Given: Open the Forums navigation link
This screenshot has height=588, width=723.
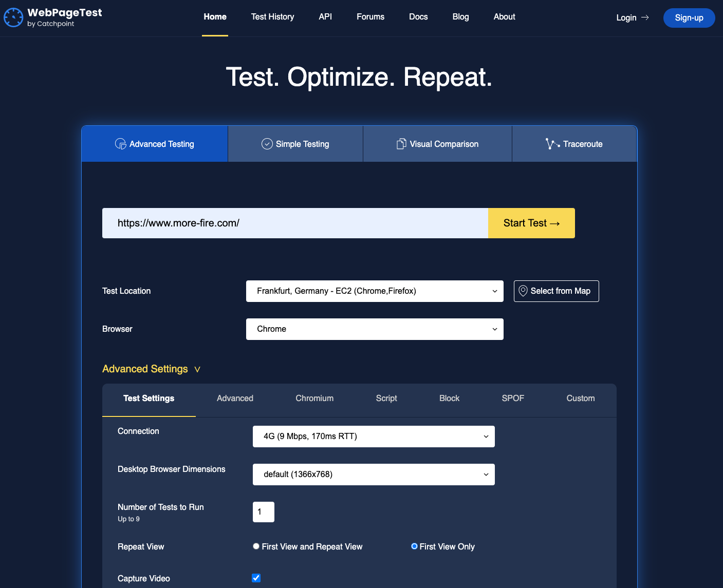Looking at the screenshot, I should pos(370,17).
